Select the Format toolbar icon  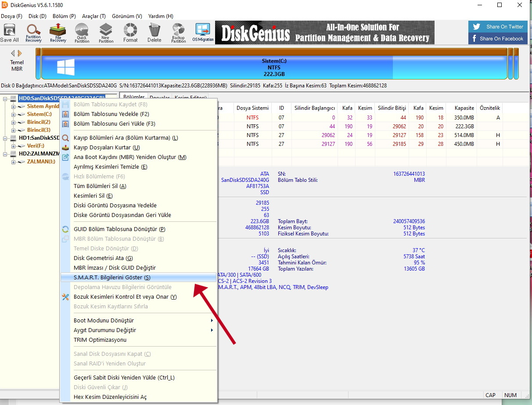click(x=130, y=33)
